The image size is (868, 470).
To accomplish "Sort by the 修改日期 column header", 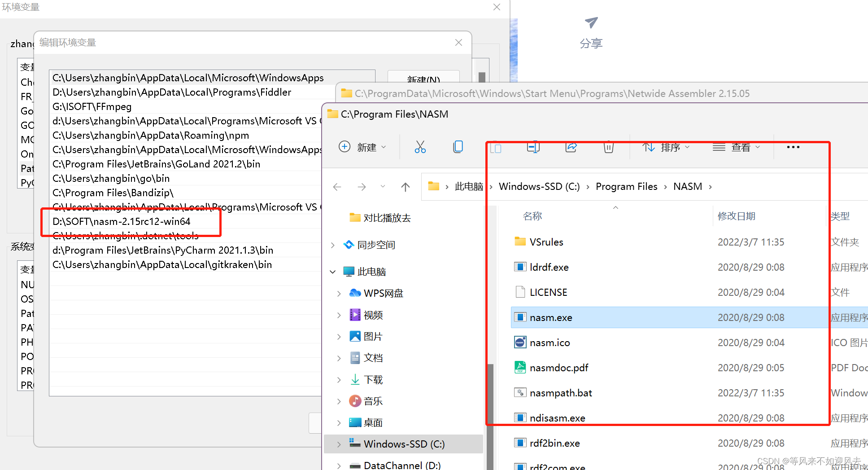I will pyautogui.click(x=737, y=216).
